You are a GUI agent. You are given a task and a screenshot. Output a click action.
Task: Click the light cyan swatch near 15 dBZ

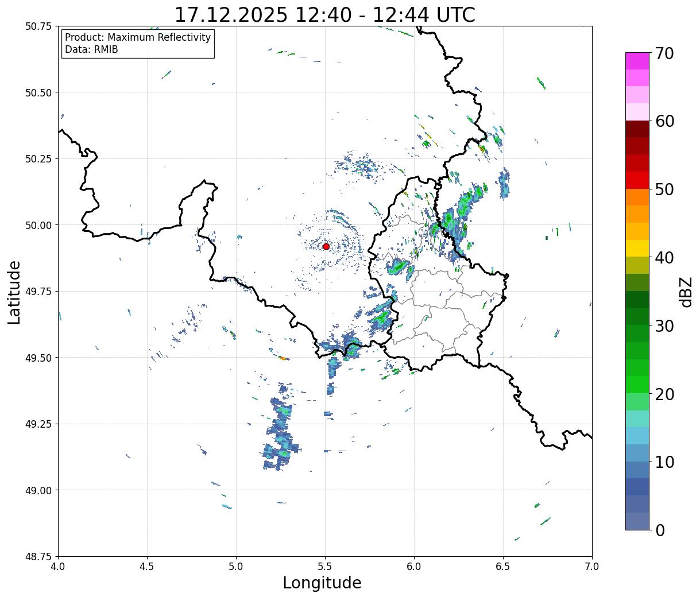coord(637,418)
